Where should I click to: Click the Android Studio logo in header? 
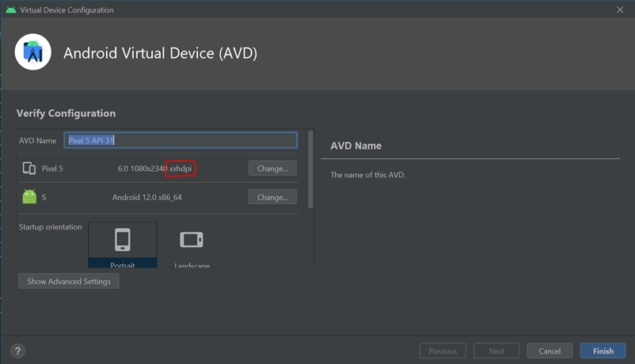pyautogui.click(x=32, y=53)
